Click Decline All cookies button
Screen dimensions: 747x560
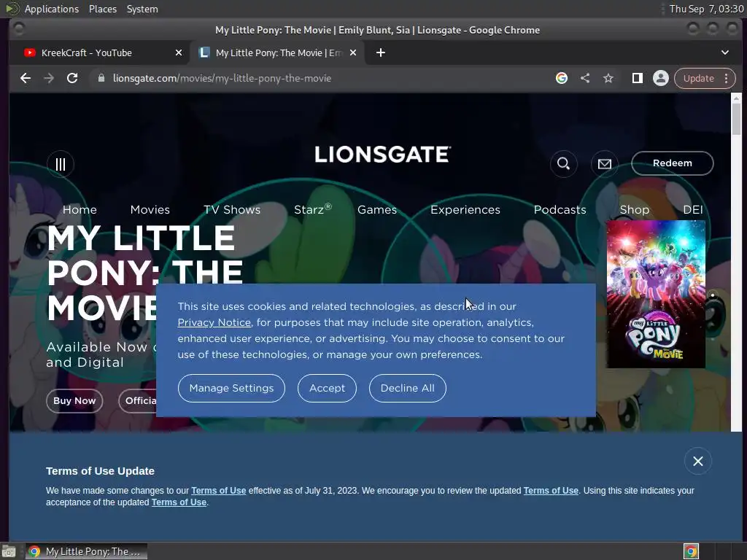point(407,388)
